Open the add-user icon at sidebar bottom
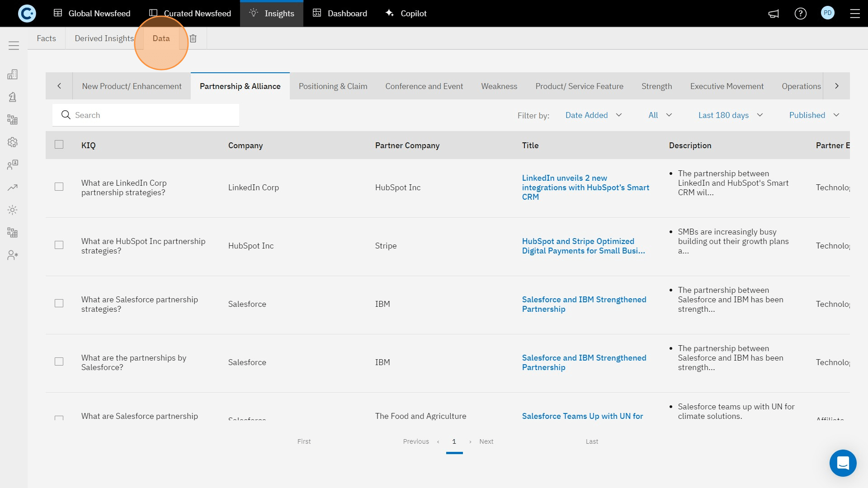This screenshot has width=868, height=488. 13,255
